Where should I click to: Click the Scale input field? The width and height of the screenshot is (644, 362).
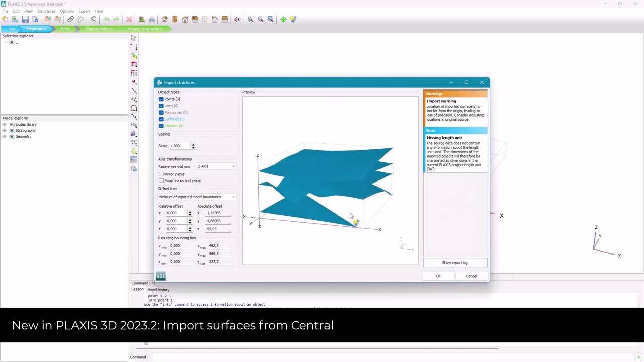pyautogui.click(x=180, y=146)
